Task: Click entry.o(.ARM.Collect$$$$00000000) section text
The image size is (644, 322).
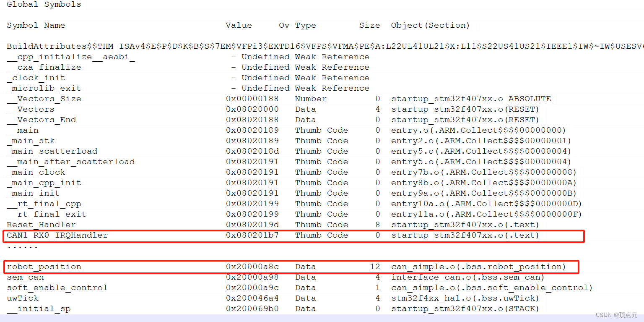Action: (x=478, y=130)
